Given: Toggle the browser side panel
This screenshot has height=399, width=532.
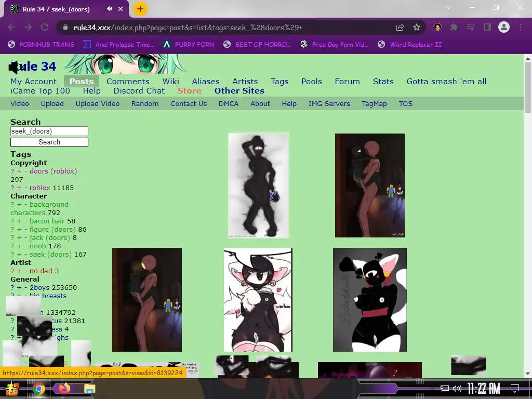Looking at the screenshot, I should [x=487, y=27].
